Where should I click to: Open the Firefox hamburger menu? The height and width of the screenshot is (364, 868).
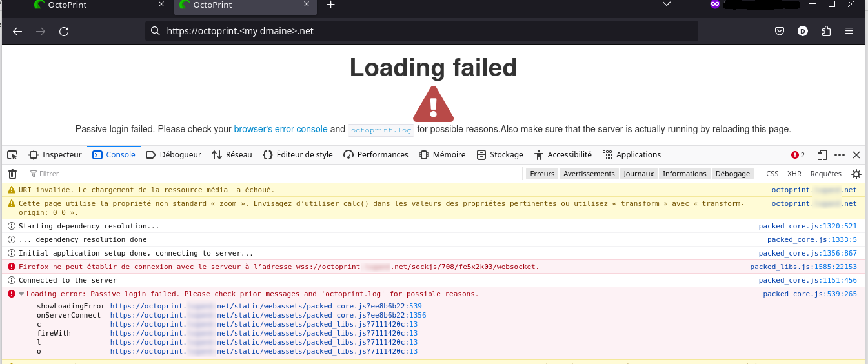pos(849,31)
